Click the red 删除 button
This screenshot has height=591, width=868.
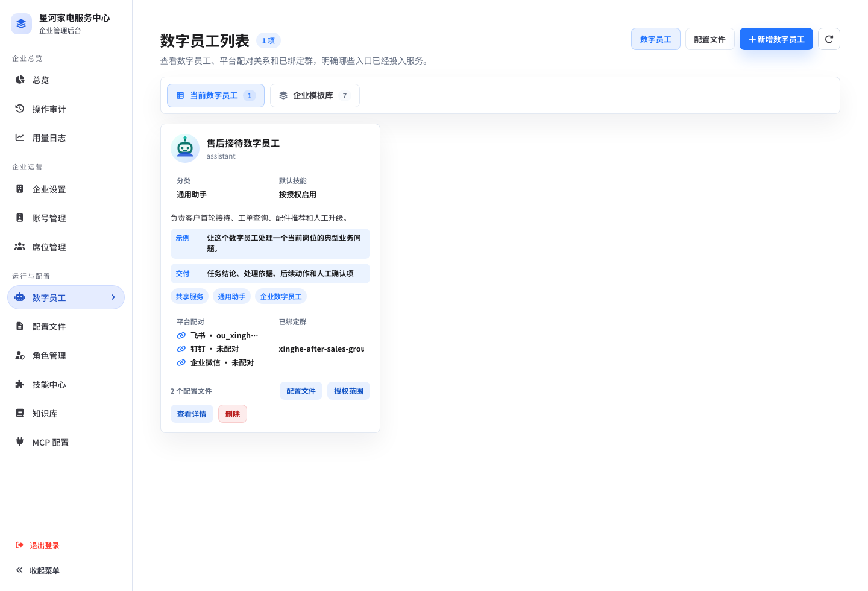click(x=233, y=414)
